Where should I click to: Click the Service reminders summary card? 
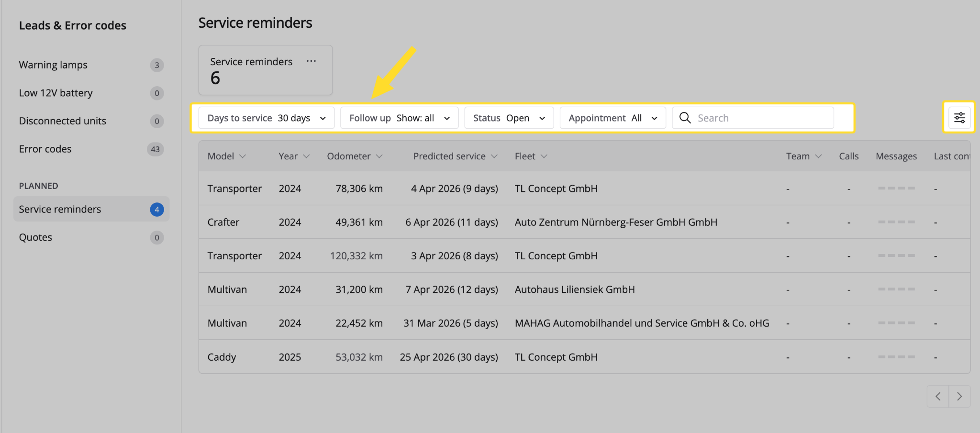[x=266, y=70]
